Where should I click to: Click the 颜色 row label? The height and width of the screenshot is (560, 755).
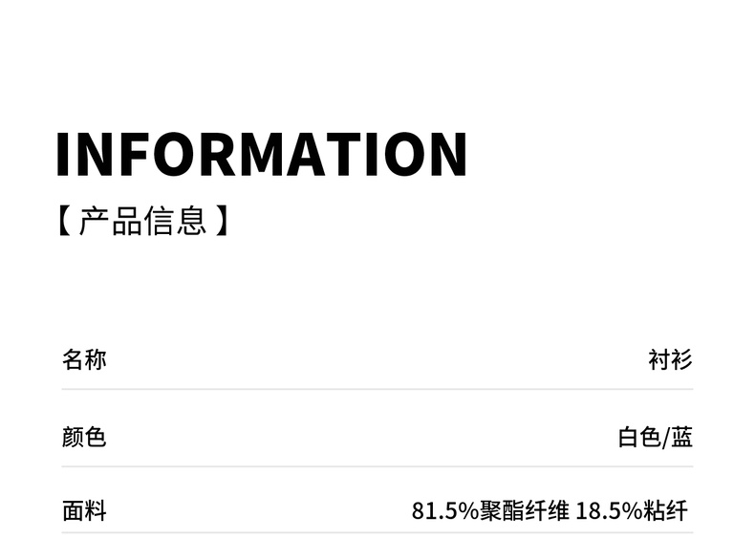click(x=84, y=438)
